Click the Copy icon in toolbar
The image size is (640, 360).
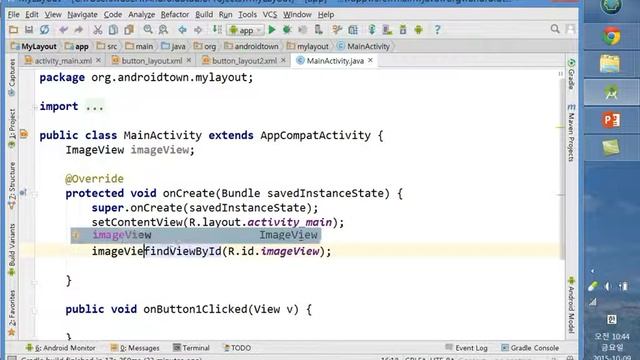tap(113, 30)
